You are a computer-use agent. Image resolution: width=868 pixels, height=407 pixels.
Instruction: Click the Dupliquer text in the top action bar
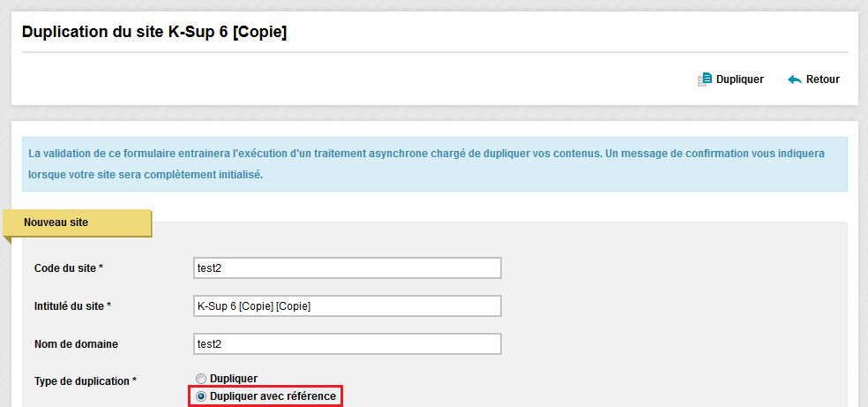pos(739,79)
